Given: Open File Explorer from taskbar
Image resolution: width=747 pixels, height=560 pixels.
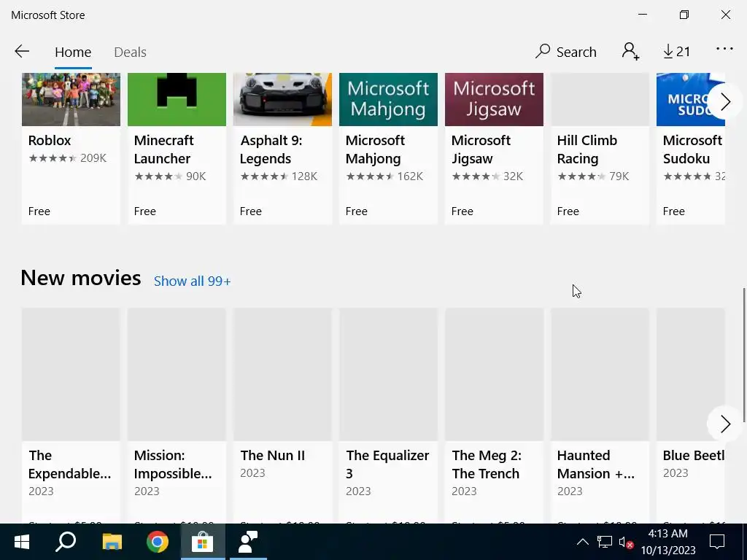Looking at the screenshot, I should click(112, 542).
